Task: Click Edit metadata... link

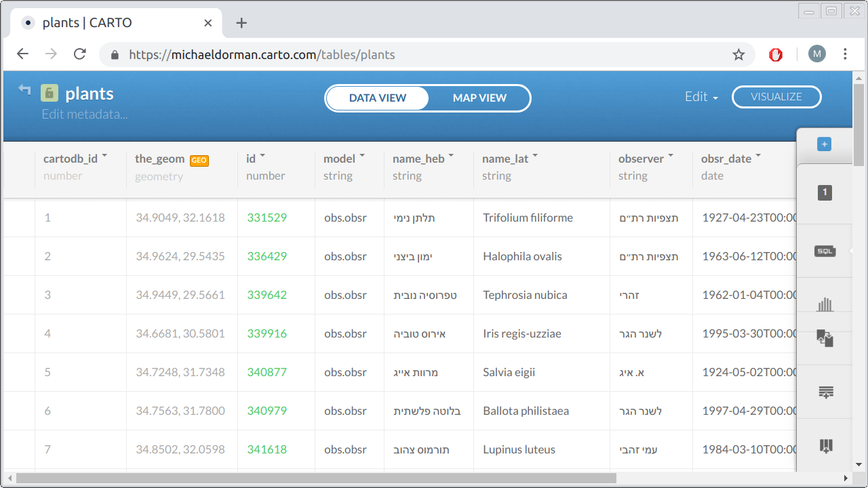Action: 85,114
